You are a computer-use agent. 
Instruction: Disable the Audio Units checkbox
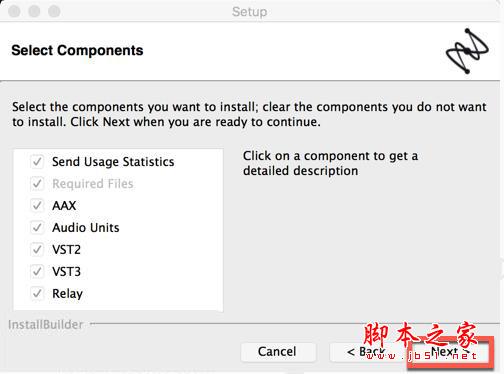click(37, 228)
